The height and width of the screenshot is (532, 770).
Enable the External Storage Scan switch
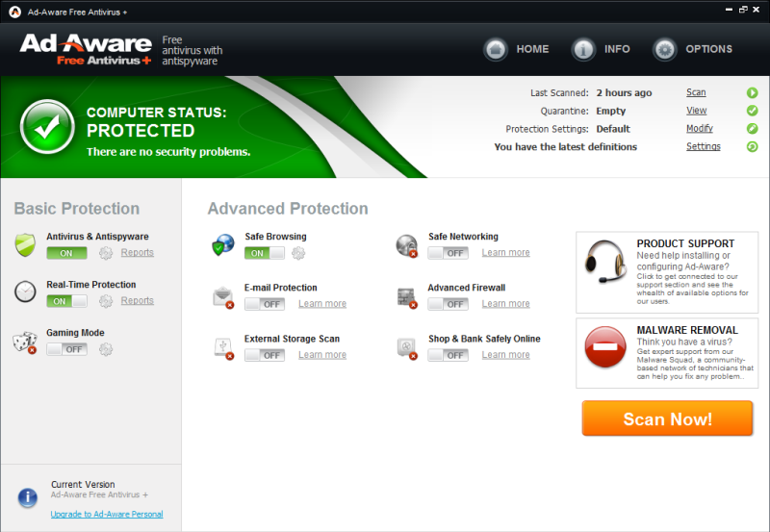pos(264,355)
